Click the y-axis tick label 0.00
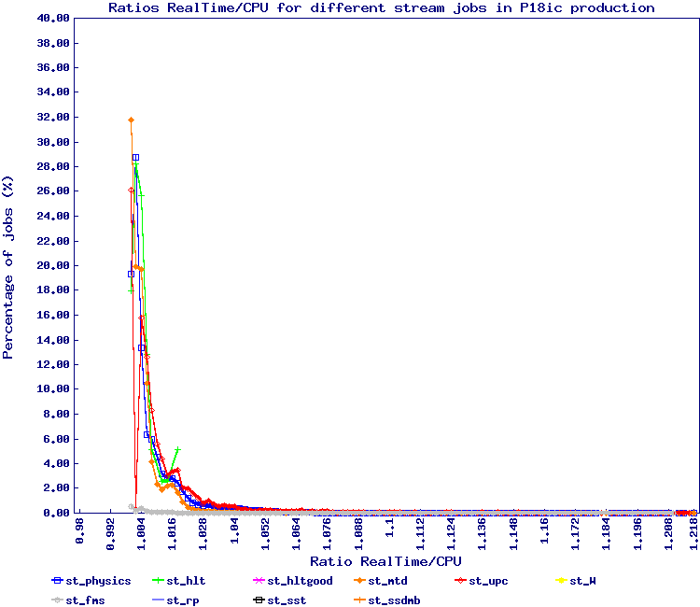Screen dimensions: 700x607 coord(56,513)
